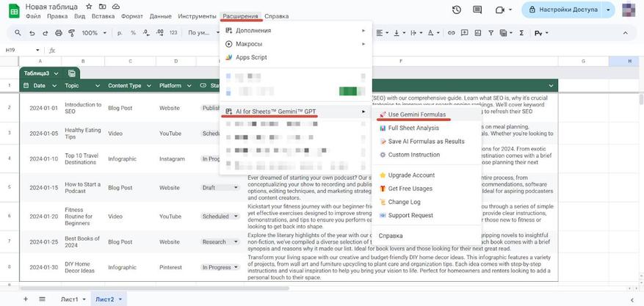Viewport: 644px width, 306px height.
Task: Open the filter views dropdown
Action: pos(504,33)
